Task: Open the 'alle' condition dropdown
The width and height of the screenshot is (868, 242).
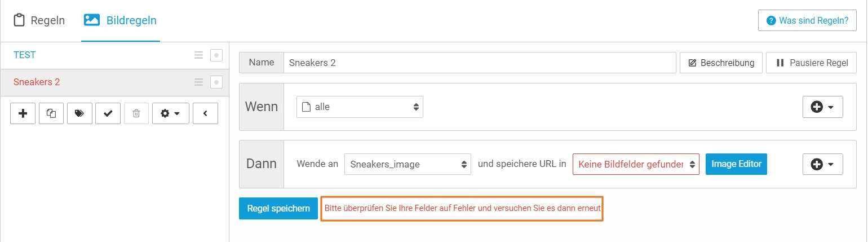Action: tap(360, 107)
